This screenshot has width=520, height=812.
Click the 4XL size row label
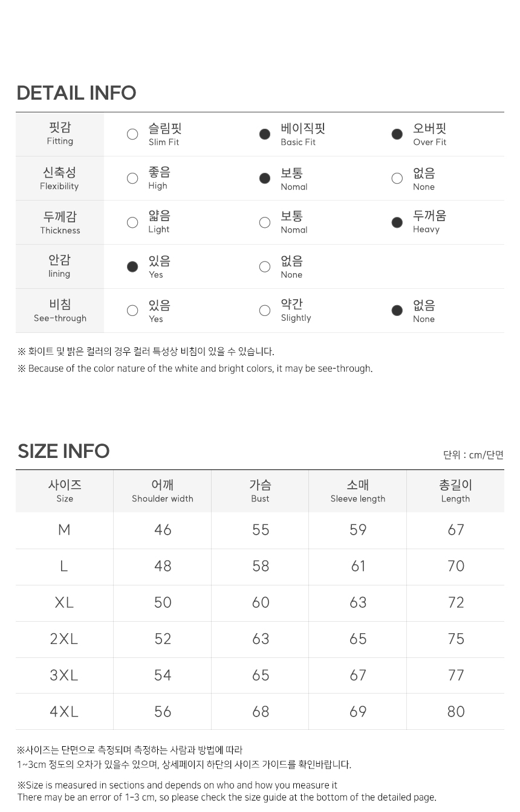64,712
